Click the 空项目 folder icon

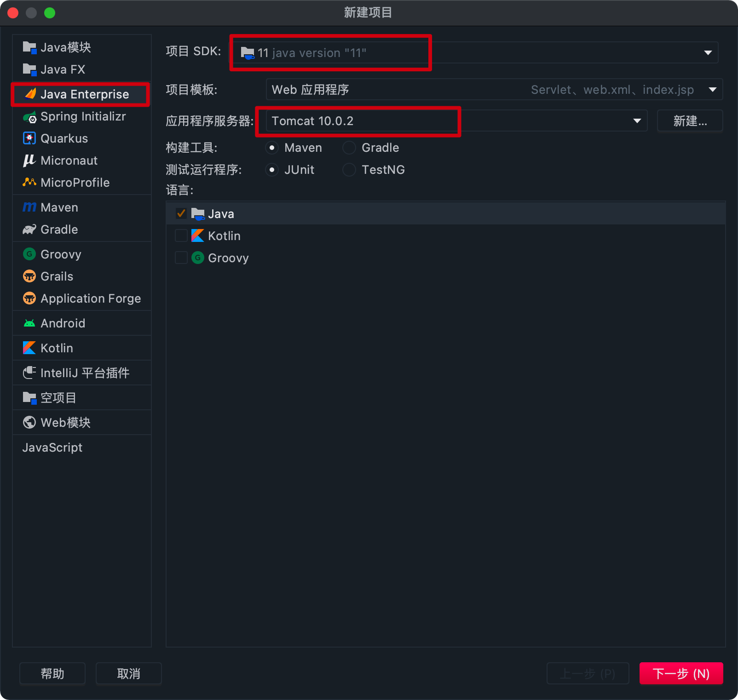[x=29, y=398]
